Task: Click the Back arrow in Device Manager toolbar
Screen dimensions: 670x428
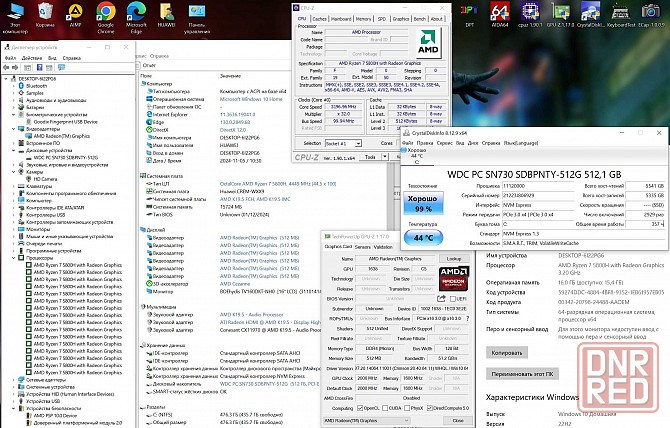Action: coord(6,67)
